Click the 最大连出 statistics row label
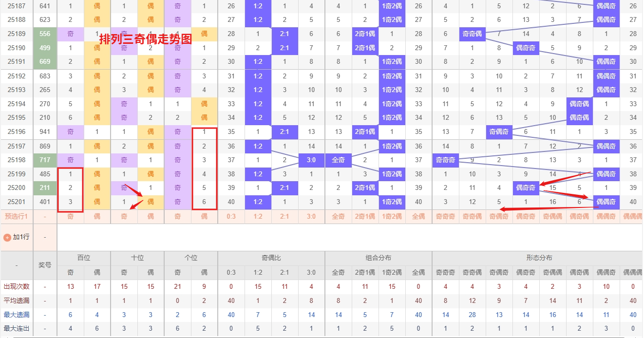The height and width of the screenshot is (338, 644). point(17,328)
